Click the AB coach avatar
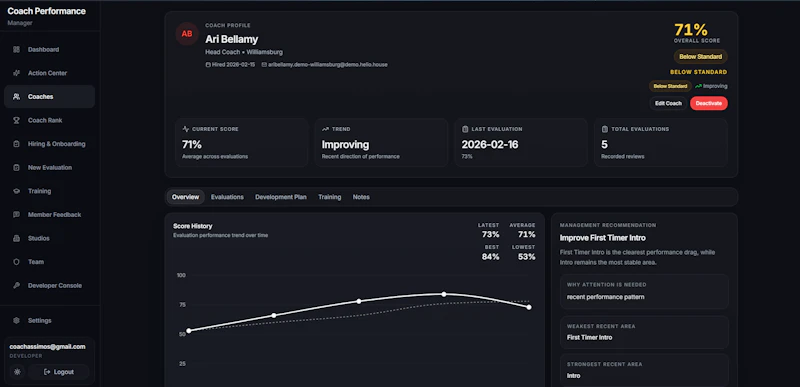The height and width of the screenshot is (387, 800). [x=187, y=34]
